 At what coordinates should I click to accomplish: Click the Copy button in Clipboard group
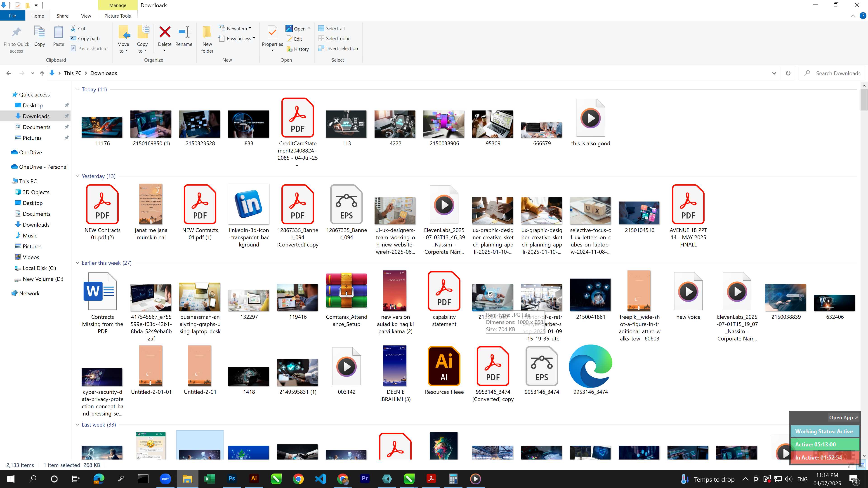click(x=39, y=36)
